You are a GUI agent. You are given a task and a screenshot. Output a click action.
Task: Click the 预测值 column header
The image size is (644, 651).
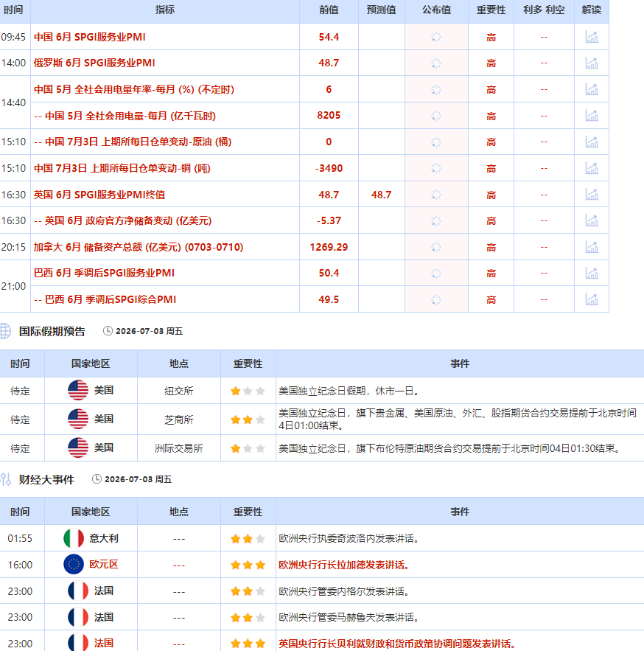click(x=382, y=10)
